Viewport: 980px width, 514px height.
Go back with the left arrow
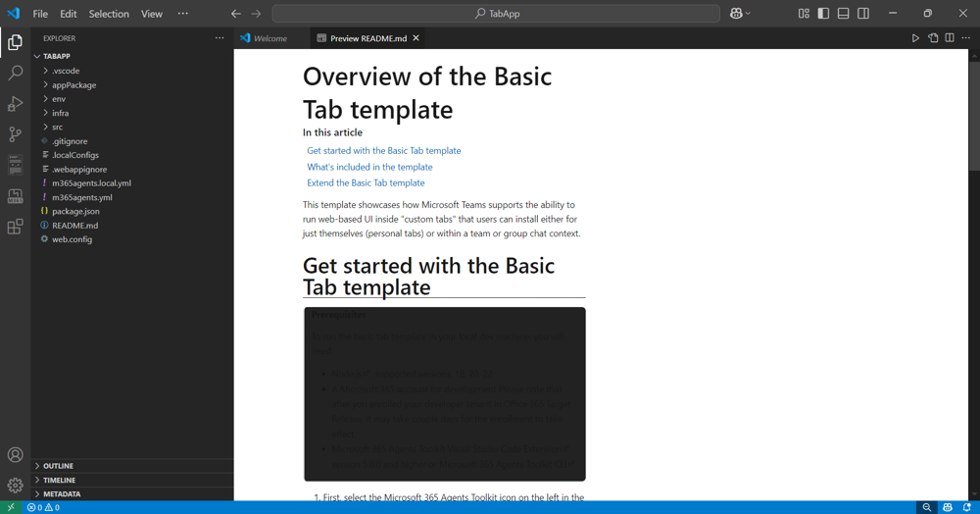(235, 13)
